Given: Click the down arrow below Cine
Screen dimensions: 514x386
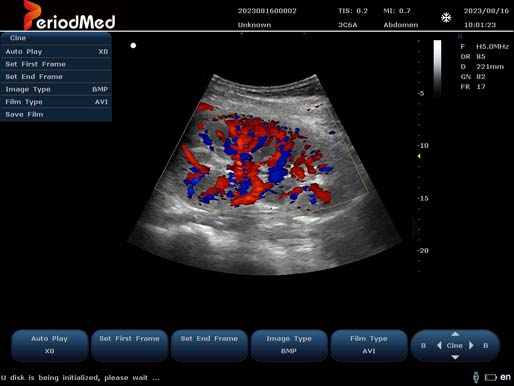Looking at the screenshot, I should click(x=455, y=357).
